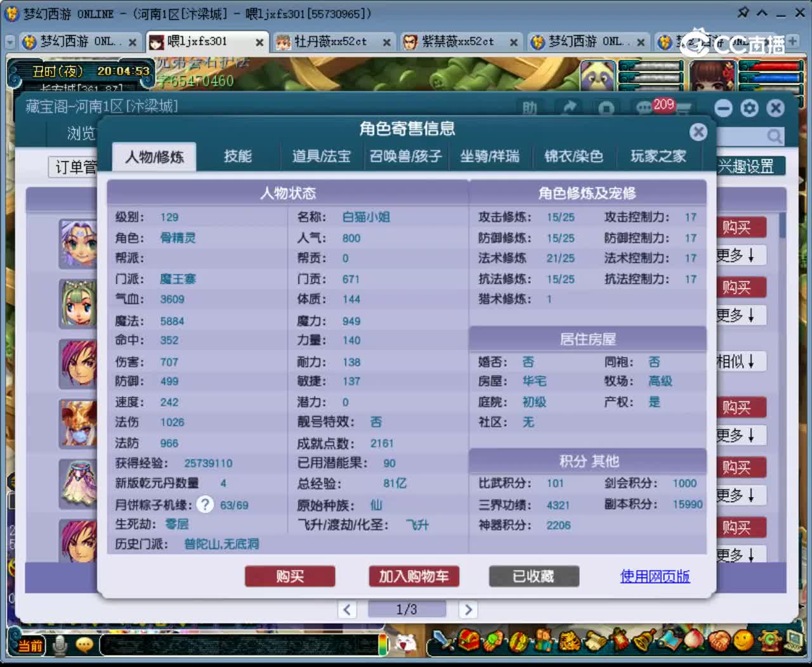Open the chat bubble icon beside microphone

(84, 645)
